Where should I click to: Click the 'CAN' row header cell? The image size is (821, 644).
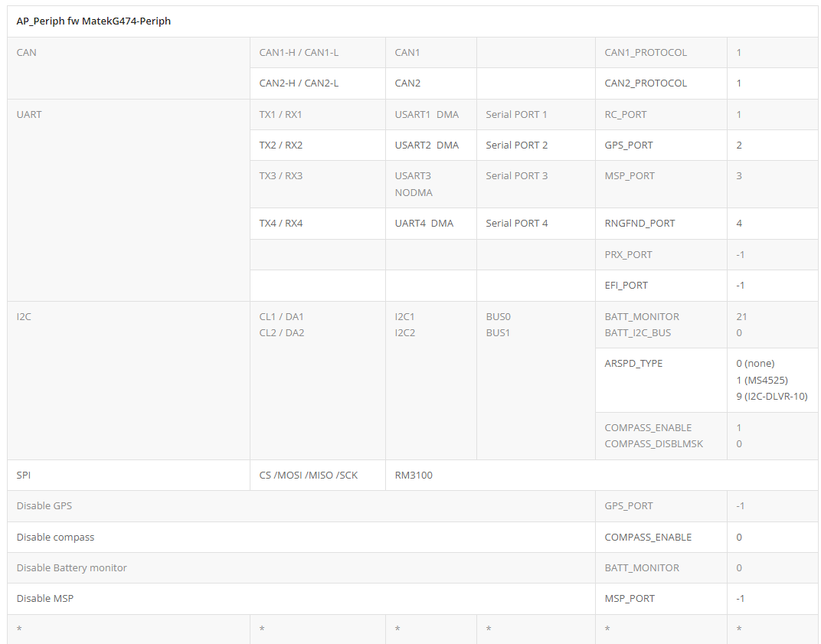129,68
